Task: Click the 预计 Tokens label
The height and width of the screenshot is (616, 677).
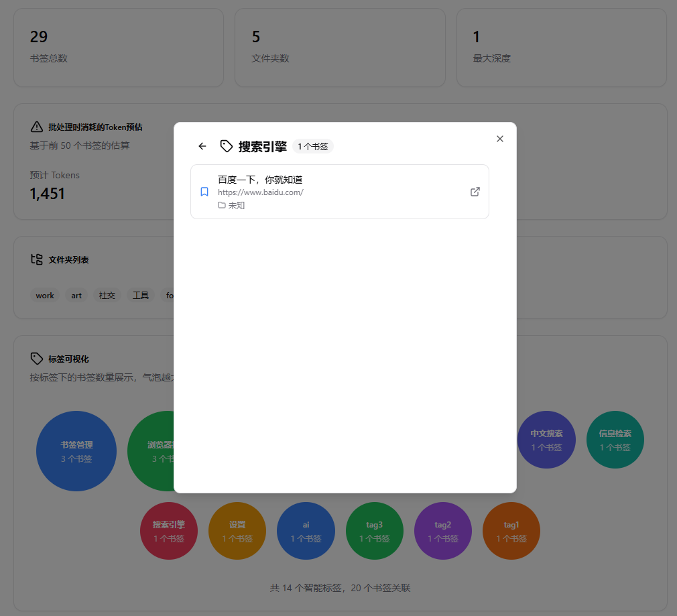Action: (x=55, y=175)
